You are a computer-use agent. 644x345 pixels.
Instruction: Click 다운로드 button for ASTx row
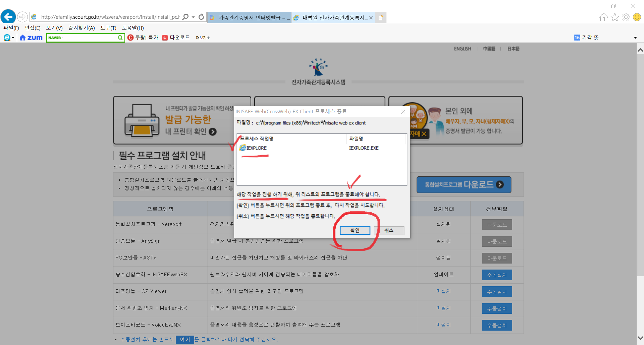coord(497,258)
